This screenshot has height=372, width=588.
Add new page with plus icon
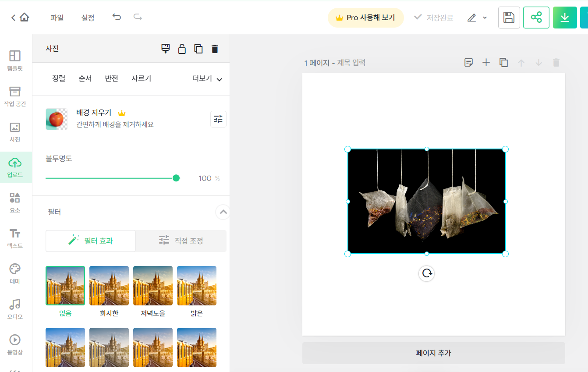[486, 63]
